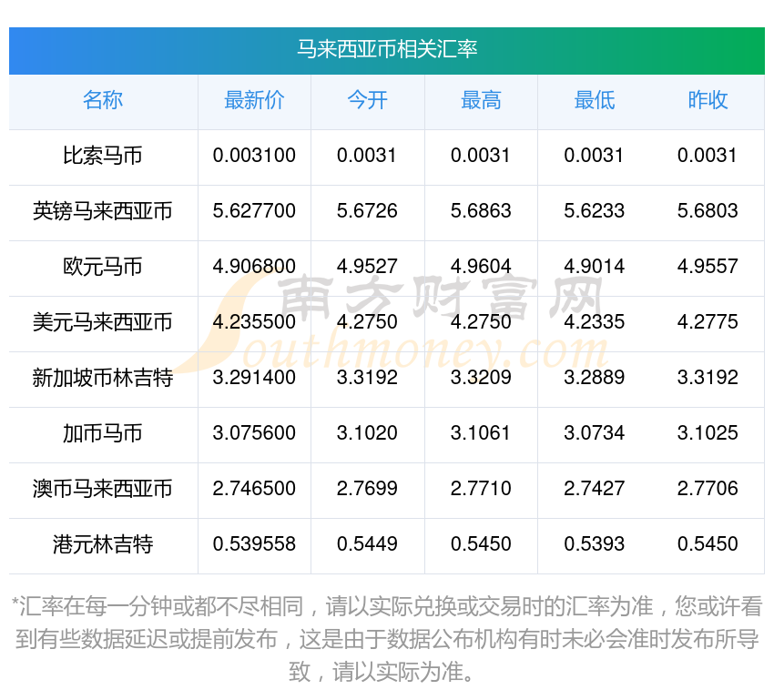Viewport: 774px width, 700px height.
Task: Click the 澳币 highest value 2.7710
Action: point(481,489)
